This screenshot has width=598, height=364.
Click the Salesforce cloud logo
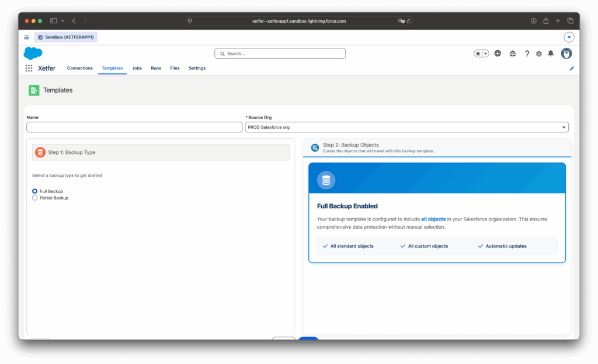coord(33,53)
